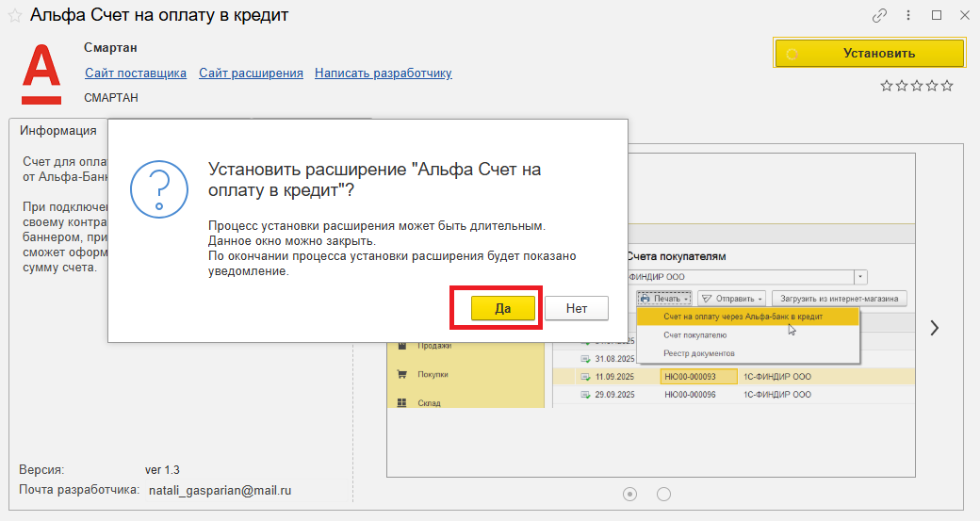The width and height of the screenshot is (980, 521).
Task: Click the Смартан developer name heading
Action: click(x=110, y=48)
